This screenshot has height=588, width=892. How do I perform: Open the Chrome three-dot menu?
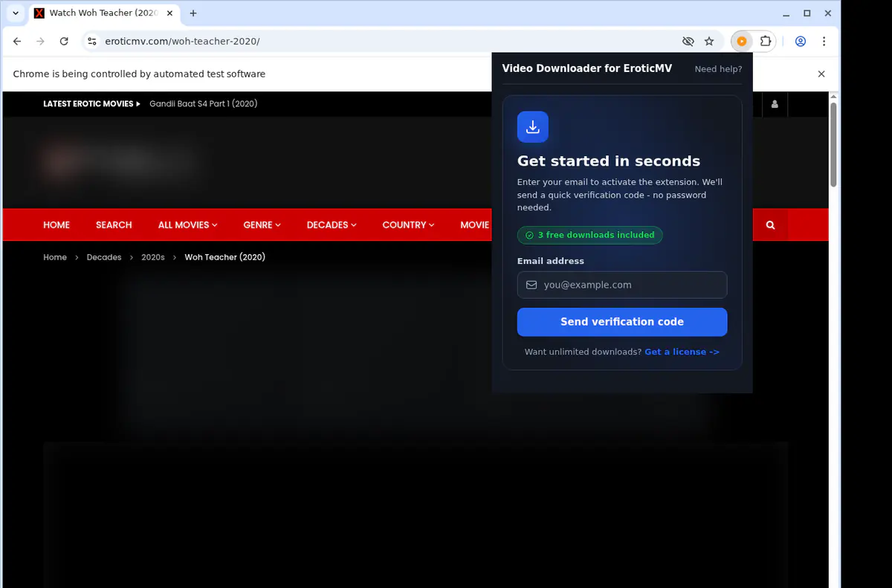click(824, 42)
